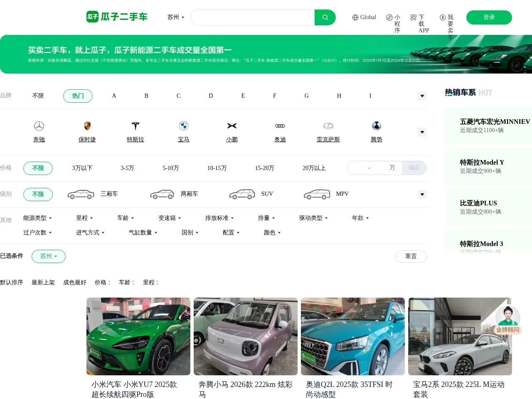Image resolution: width=532 pixels, height=399 pixels.
Task: Select the 特斯拉 brand icon
Action: point(135,126)
